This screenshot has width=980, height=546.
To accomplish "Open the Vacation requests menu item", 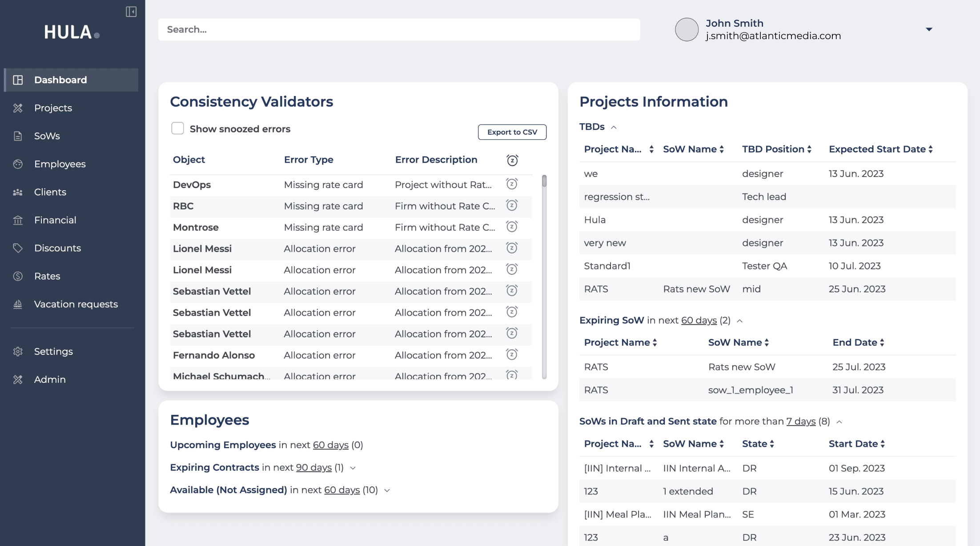I will tap(76, 304).
